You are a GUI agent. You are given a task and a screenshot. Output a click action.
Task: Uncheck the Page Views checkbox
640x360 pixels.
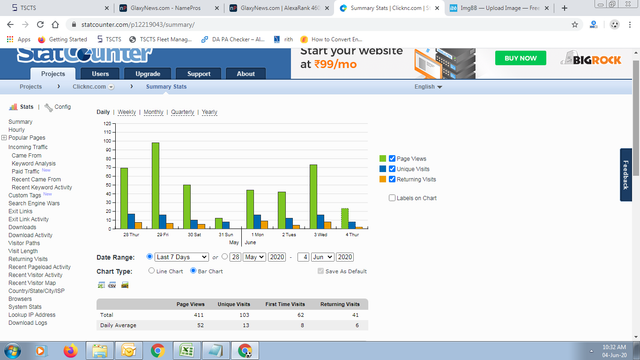(x=392, y=158)
